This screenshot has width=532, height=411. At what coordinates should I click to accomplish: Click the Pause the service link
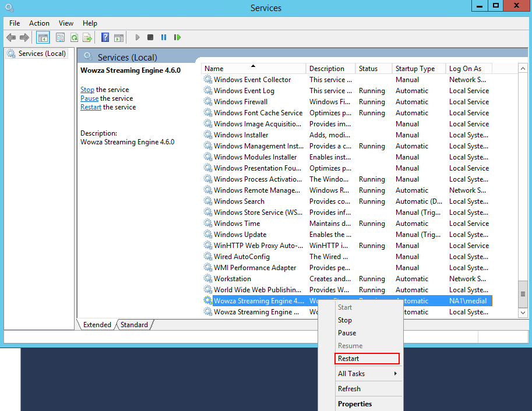(x=90, y=98)
